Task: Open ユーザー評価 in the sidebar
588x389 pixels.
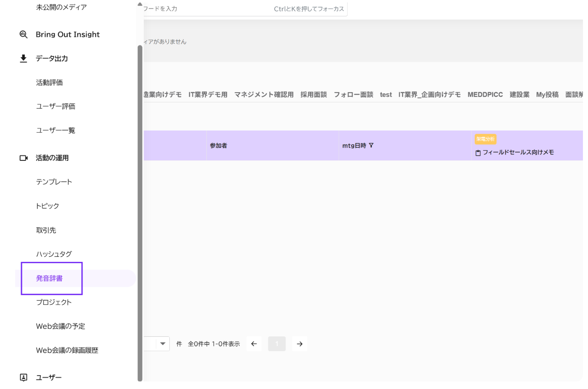Action: [x=56, y=107]
